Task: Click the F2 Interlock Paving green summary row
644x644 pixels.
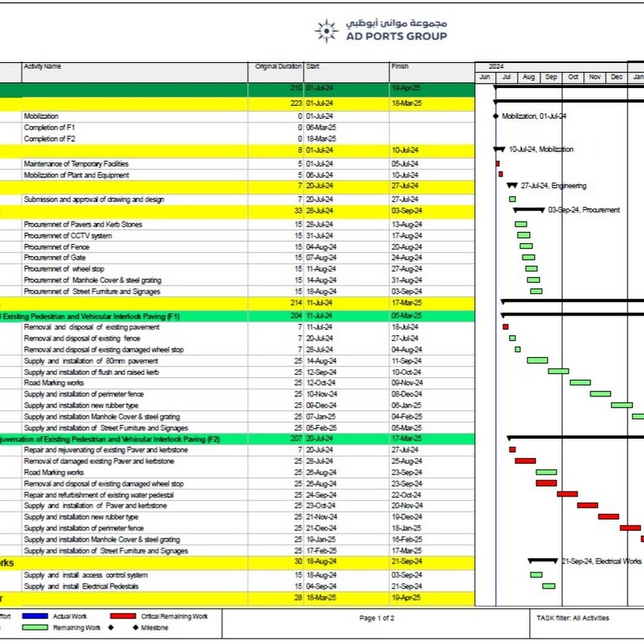Action: point(238,439)
